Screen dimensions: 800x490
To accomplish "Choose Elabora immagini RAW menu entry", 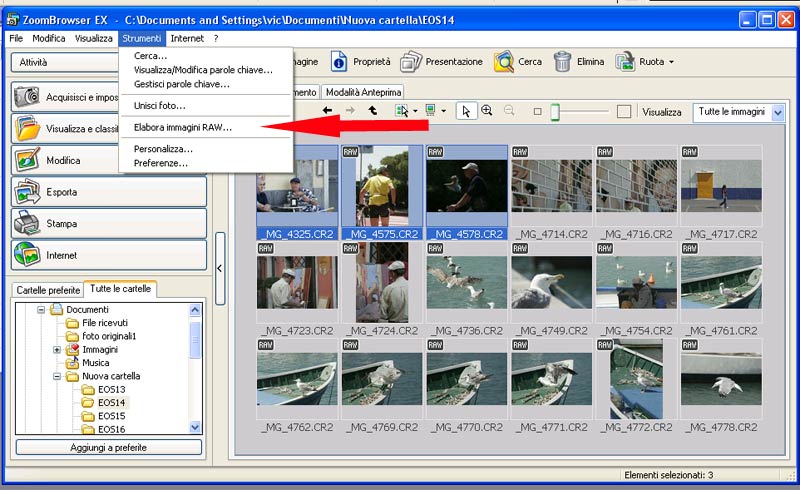I will (x=183, y=128).
